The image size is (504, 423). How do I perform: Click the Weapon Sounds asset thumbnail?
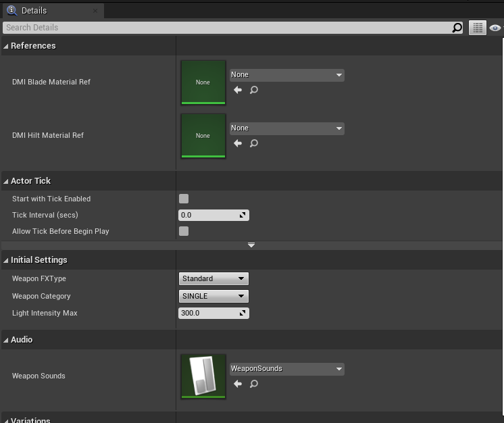(x=203, y=376)
